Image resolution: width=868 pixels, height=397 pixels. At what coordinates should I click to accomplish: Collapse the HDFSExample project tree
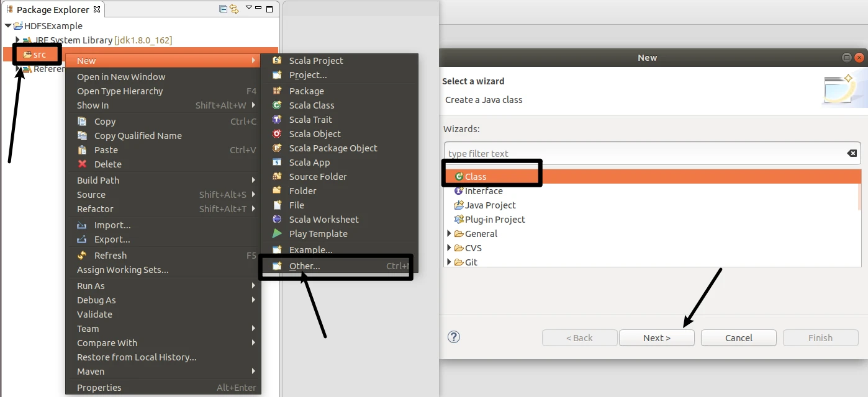(8, 26)
